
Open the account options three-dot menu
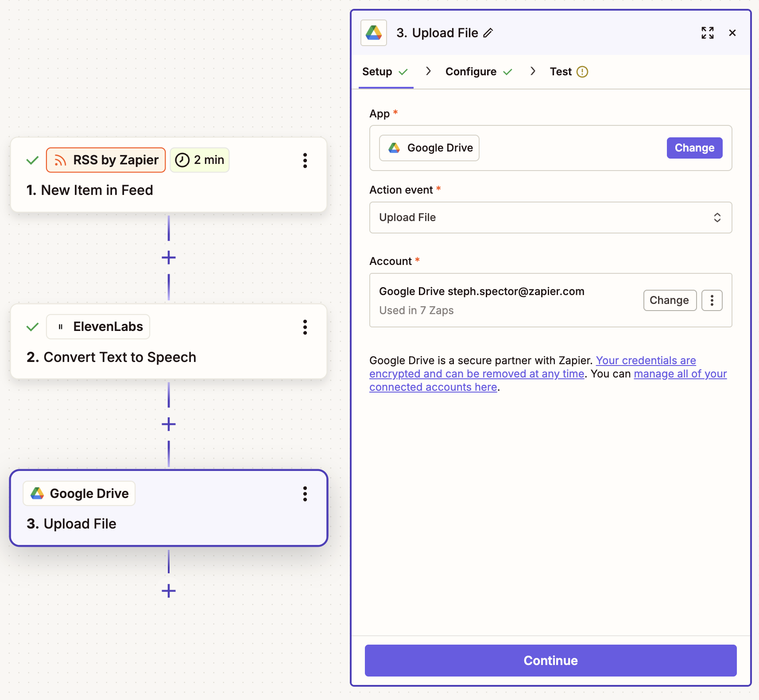tap(712, 300)
